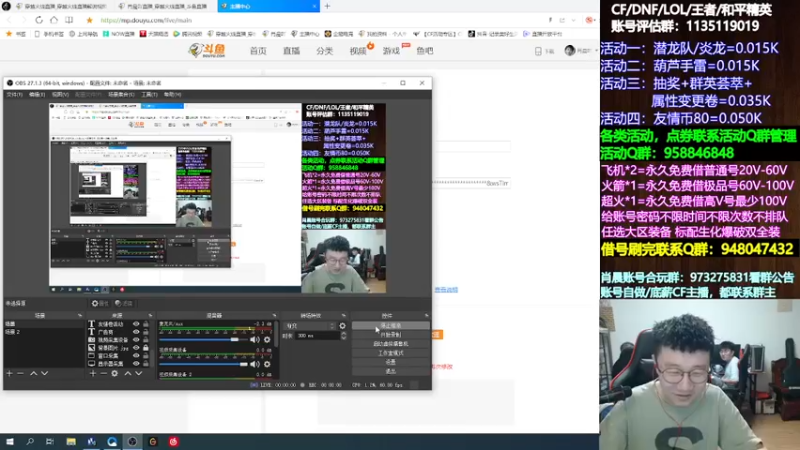Unlock the 背景图片 source with its lock icon
The image size is (800, 450).
point(146,347)
